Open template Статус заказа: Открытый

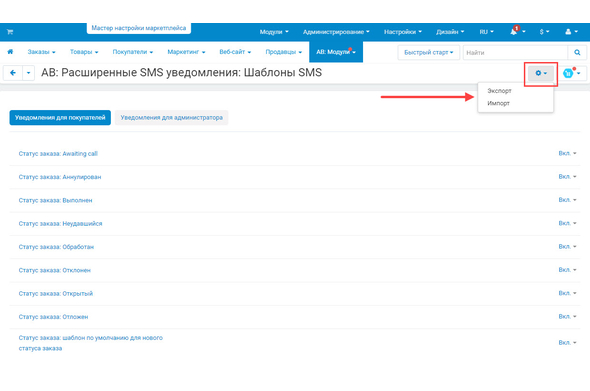pos(56,294)
